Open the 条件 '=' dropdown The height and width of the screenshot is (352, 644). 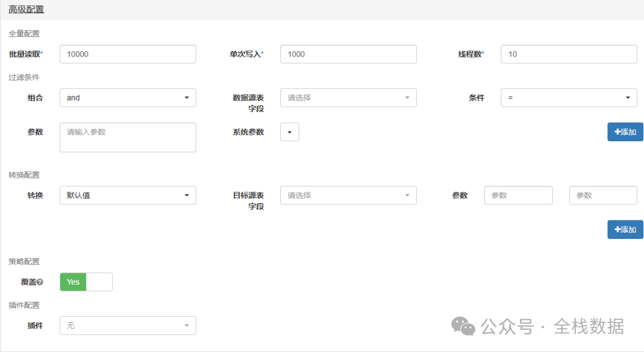[569, 98]
